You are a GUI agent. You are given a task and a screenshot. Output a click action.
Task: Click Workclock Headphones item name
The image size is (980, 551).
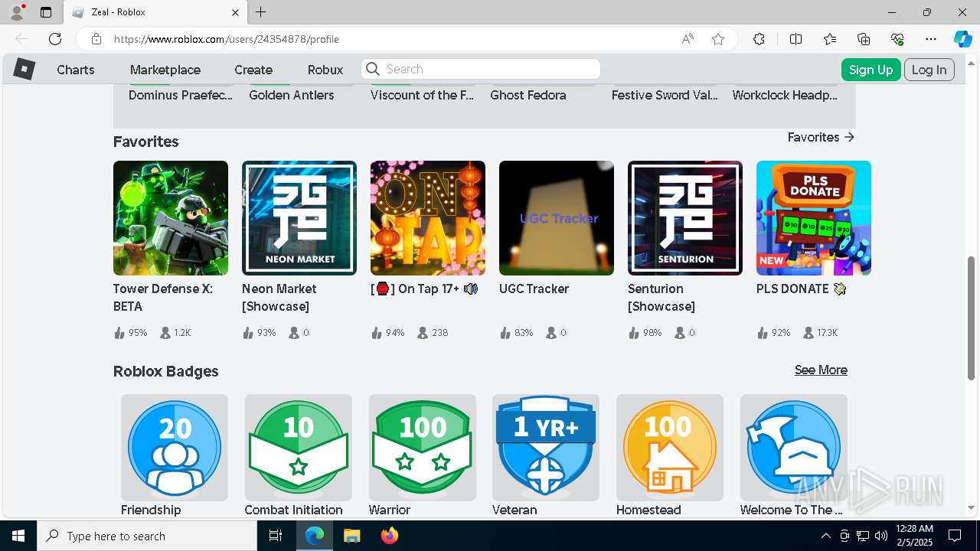785,95
